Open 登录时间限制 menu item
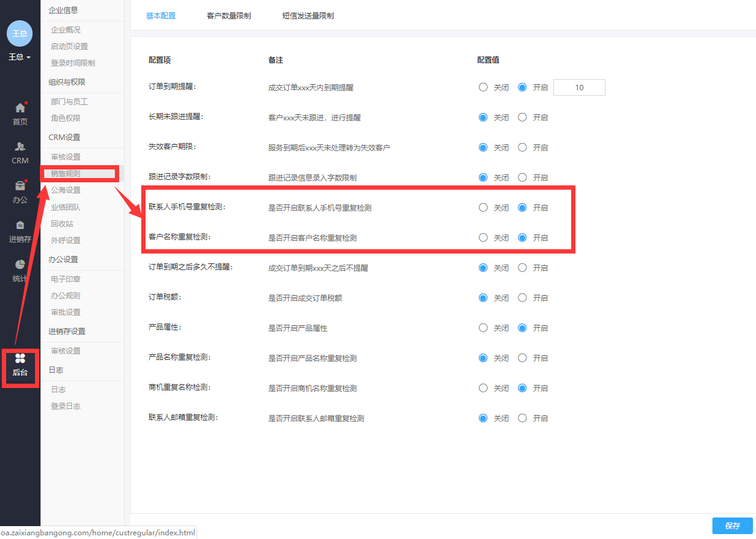The width and height of the screenshot is (756, 539). [73, 63]
